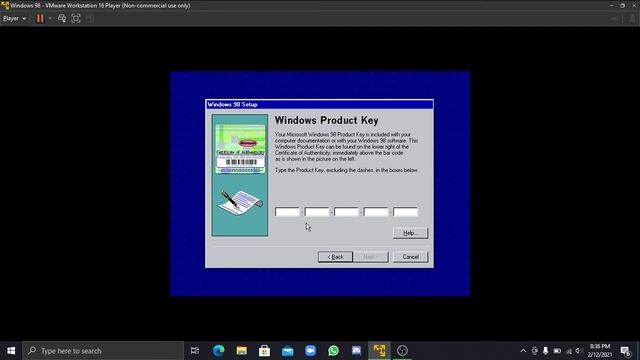Open Zoom from the taskbar
Viewport: 640px width, 360px height.
[x=310, y=351]
